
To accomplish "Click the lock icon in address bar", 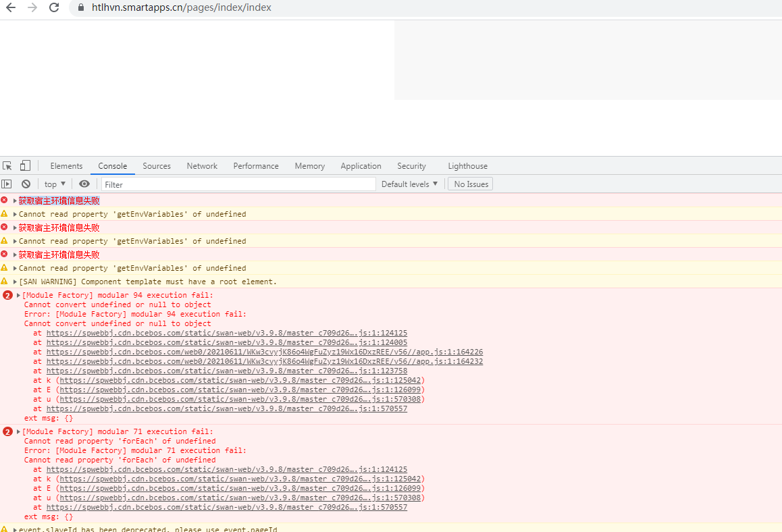I will [x=80, y=7].
